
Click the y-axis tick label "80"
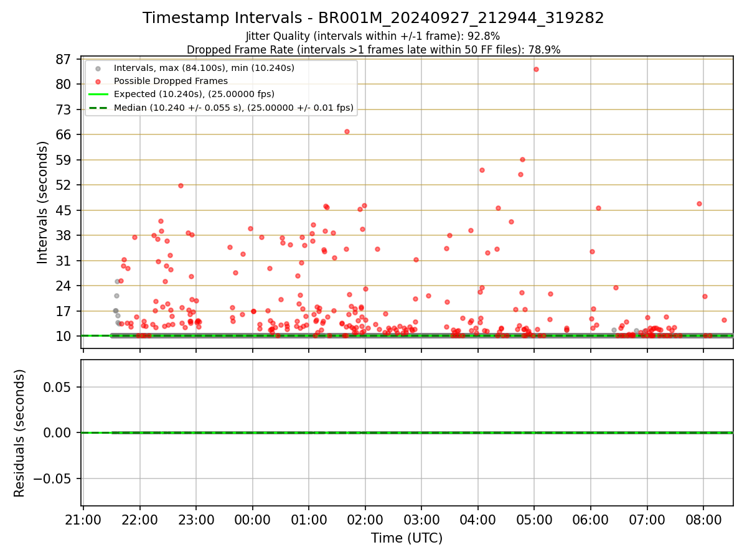click(x=64, y=84)
